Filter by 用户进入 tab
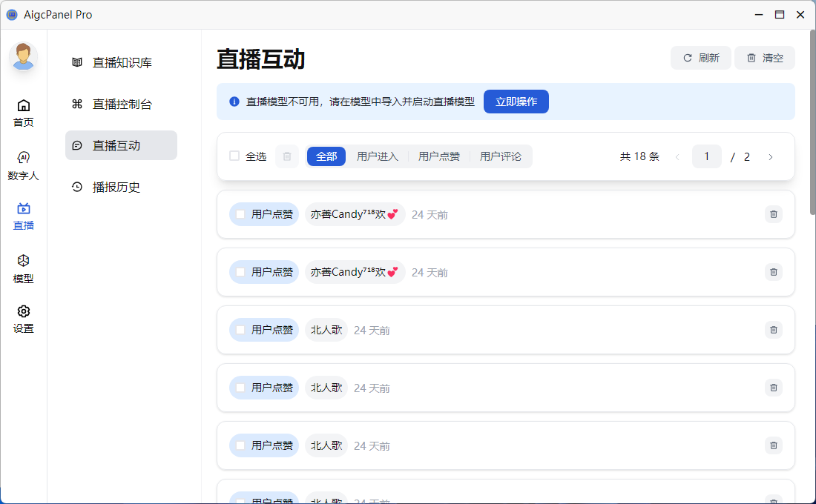The height and width of the screenshot is (504, 816). click(378, 156)
